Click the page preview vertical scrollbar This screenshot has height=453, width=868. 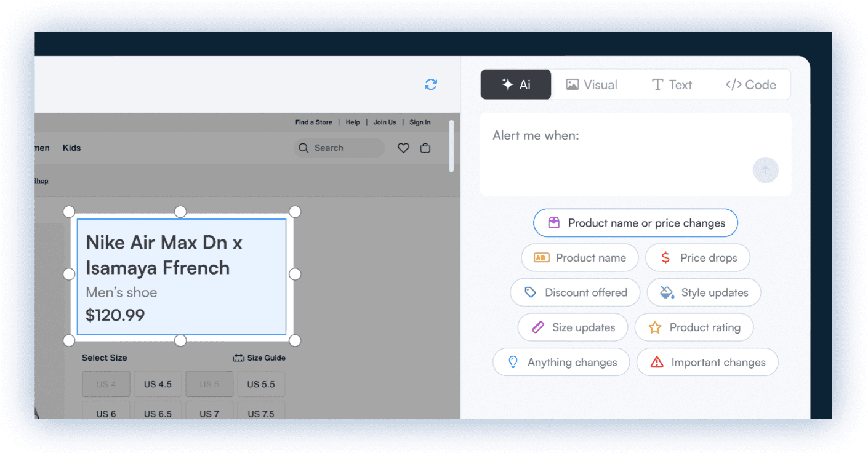pyautogui.click(x=452, y=146)
